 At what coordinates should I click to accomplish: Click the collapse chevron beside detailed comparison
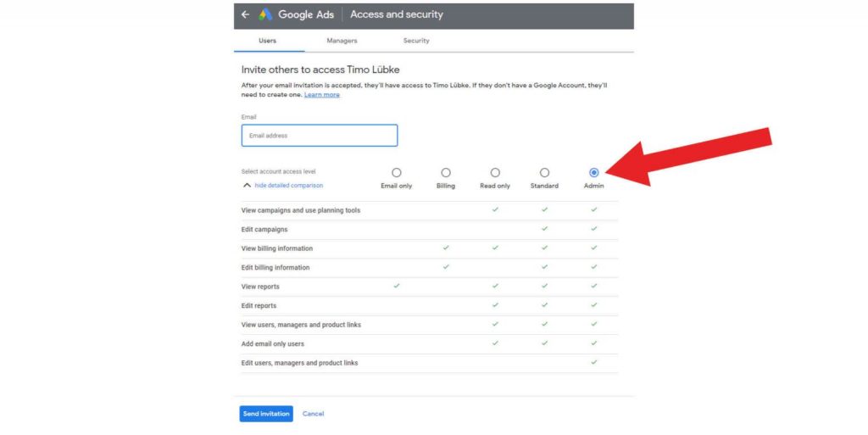pos(247,185)
